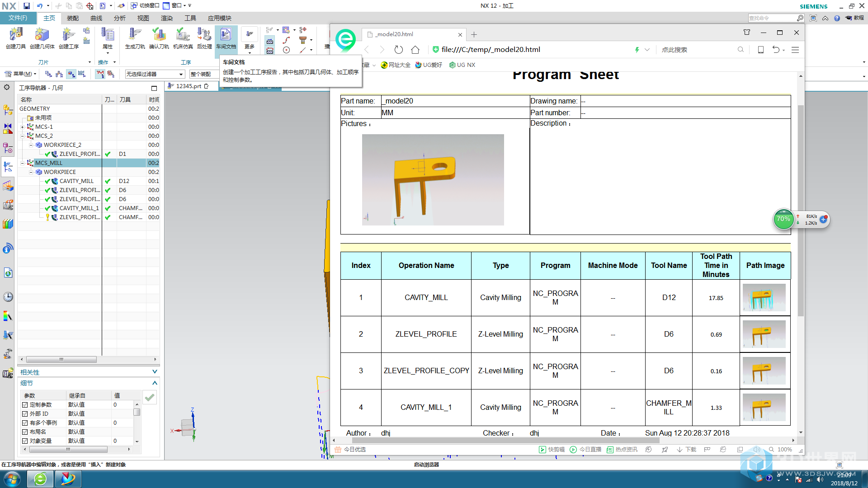Image resolution: width=868 pixels, height=488 pixels.
Task: Click the resource bar settings gear icon
Action: pyautogui.click(x=7, y=87)
